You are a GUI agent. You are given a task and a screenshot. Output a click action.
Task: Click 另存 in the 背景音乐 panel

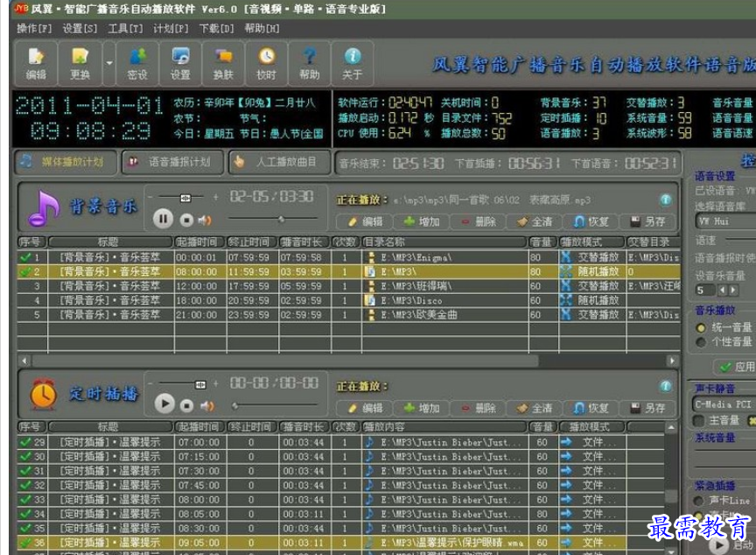[648, 221]
